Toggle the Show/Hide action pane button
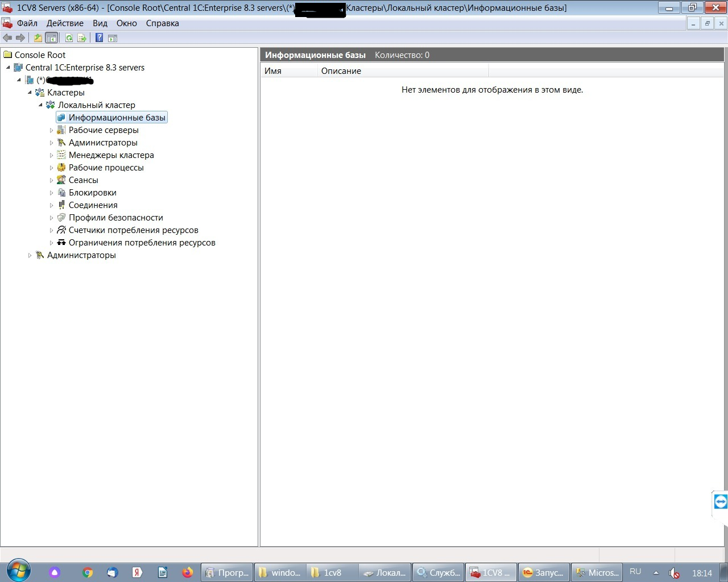Screen dimensions: 728x582 click(113, 38)
